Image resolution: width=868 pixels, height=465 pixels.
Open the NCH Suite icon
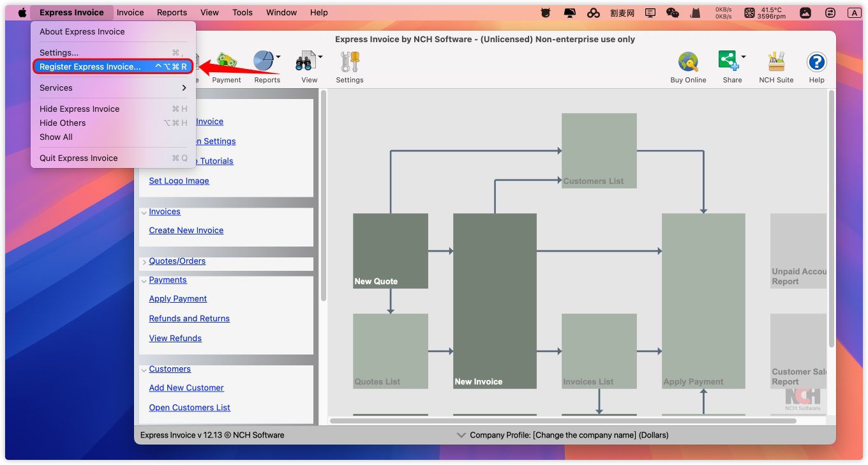pyautogui.click(x=776, y=62)
